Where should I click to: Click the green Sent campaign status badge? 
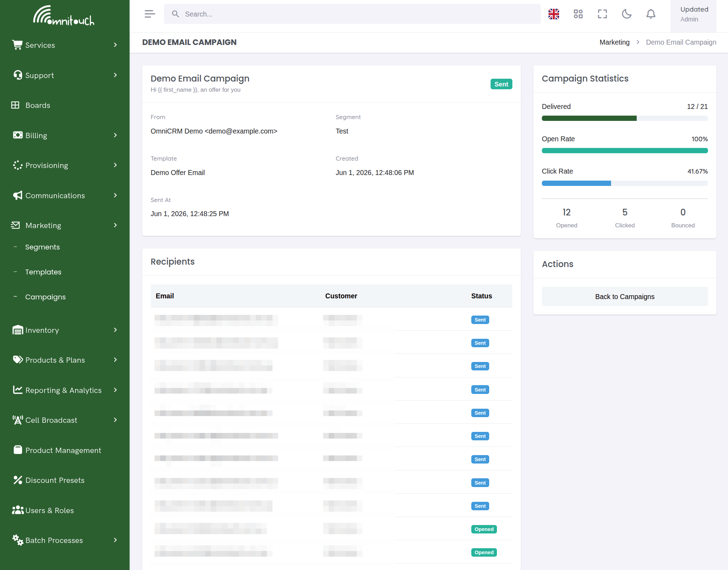click(x=501, y=84)
